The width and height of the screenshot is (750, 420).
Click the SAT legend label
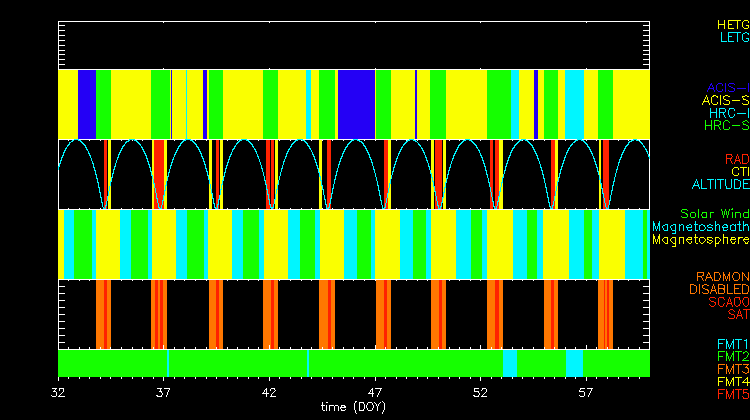point(738,315)
